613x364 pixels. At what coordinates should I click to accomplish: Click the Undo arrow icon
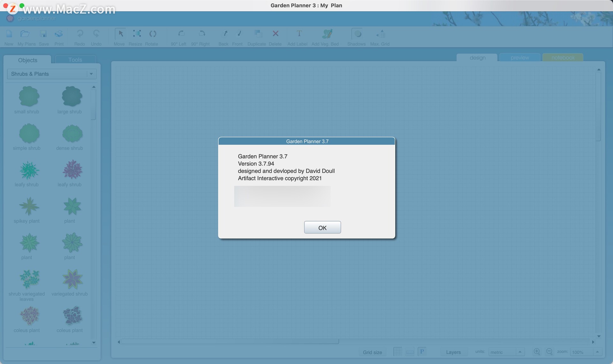click(96, 33)
